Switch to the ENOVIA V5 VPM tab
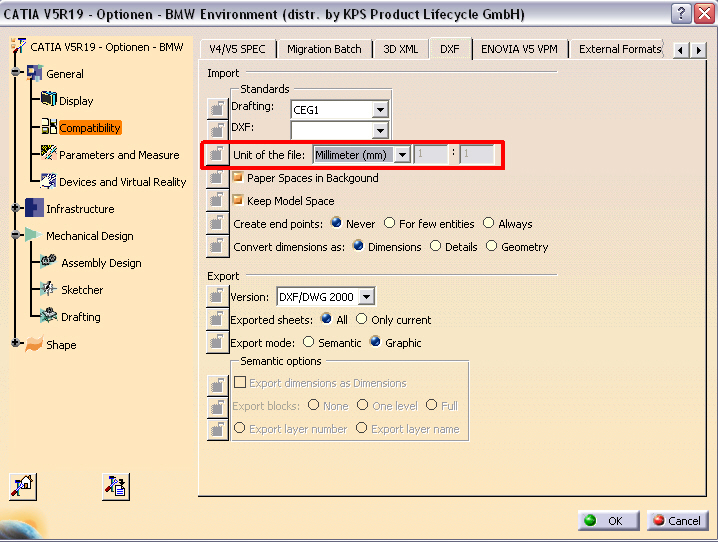Image resolution: width=718 pixels, height=542 pixels. tap(519, 49)
